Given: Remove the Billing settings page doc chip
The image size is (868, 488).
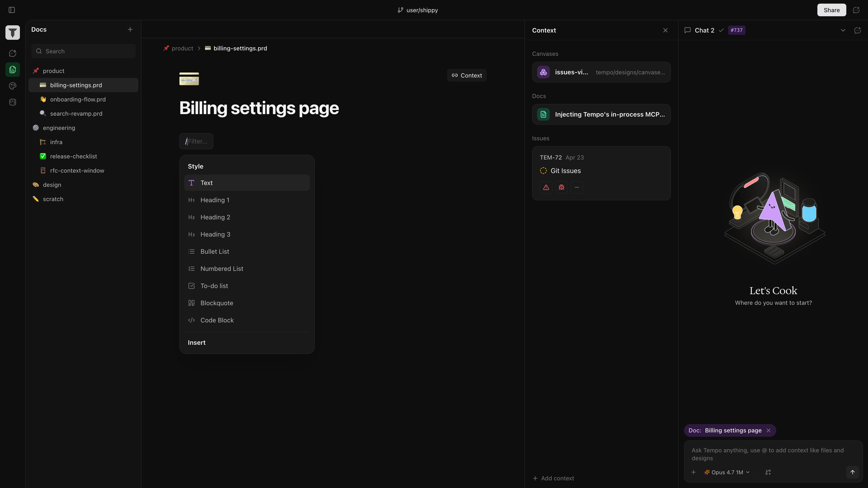Looking at the screenshot, I should 769,430.
